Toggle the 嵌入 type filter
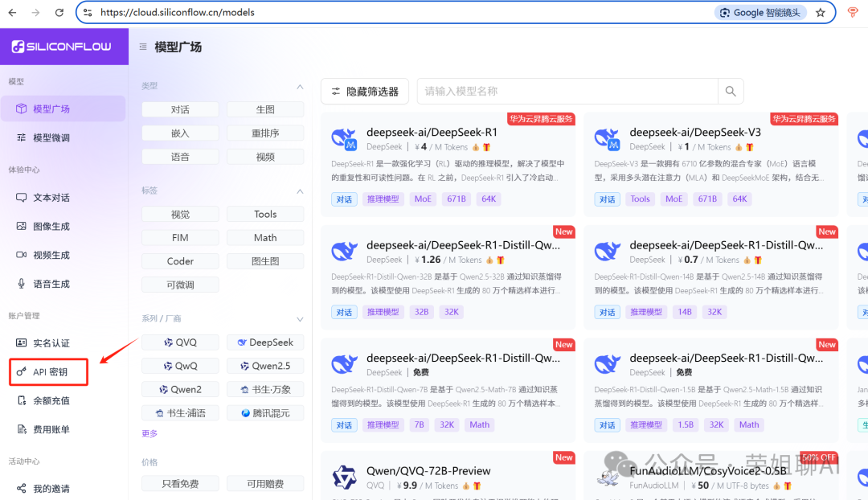 pos(181,133)
